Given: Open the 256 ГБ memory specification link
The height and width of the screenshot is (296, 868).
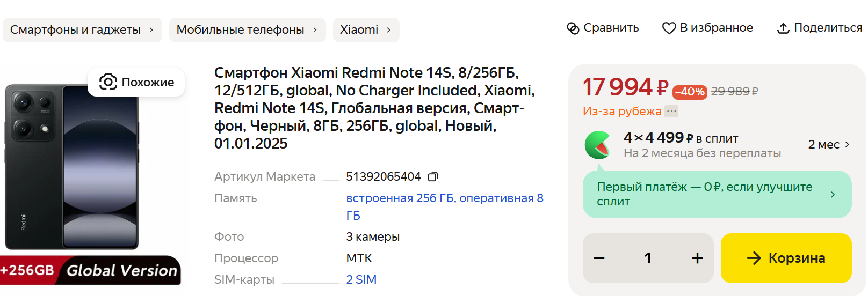Looking at the screenshot, I should (x=444, y=198).
